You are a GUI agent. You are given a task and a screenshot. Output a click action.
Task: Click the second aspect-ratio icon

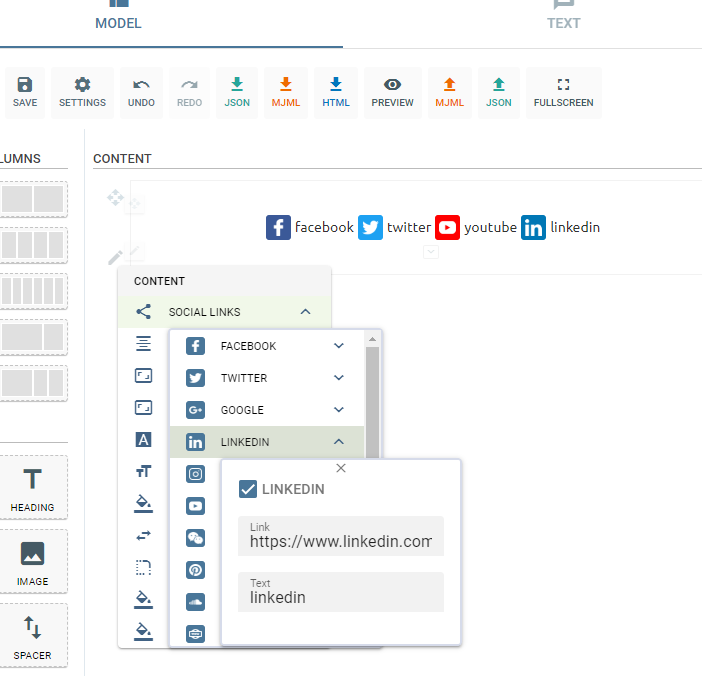click(x=143, y=407)
